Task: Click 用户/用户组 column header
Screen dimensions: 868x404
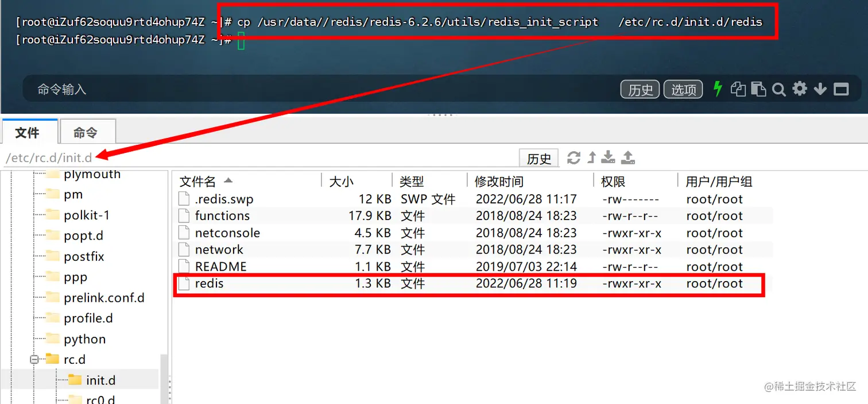Action: 719,182
